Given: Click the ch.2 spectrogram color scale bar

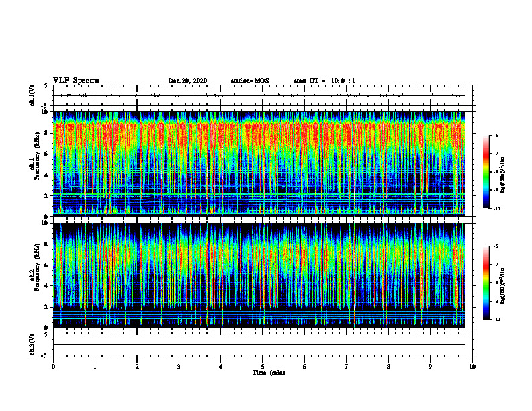Looking at the screenshot, I should [486, 283].
